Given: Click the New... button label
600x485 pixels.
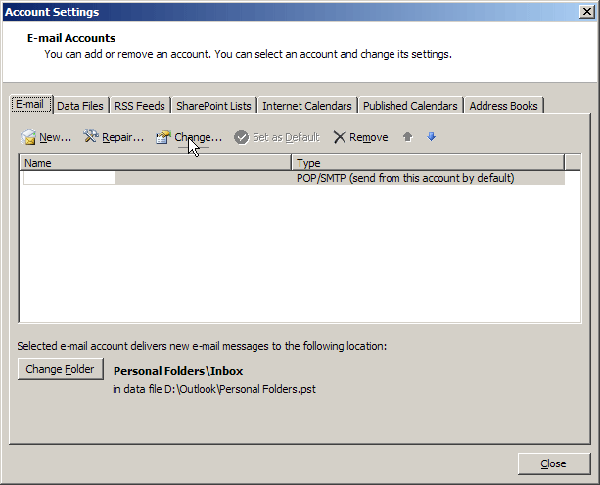Looking at the screenshot, I should pos(55,137).
